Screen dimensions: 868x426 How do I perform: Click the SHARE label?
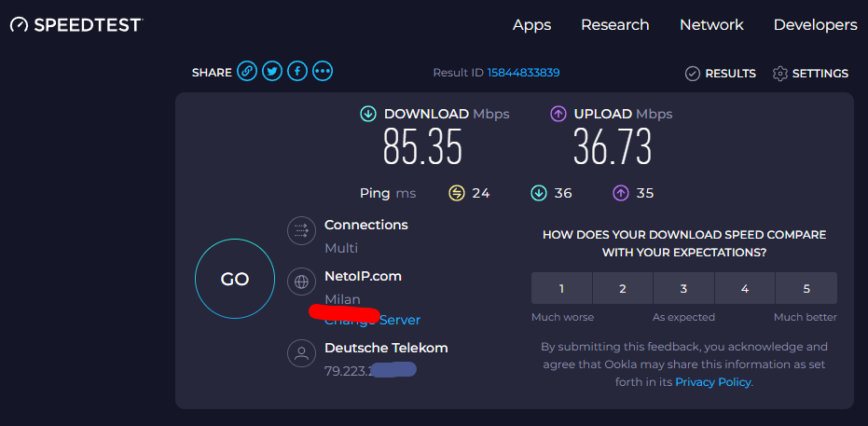[212, 73]
